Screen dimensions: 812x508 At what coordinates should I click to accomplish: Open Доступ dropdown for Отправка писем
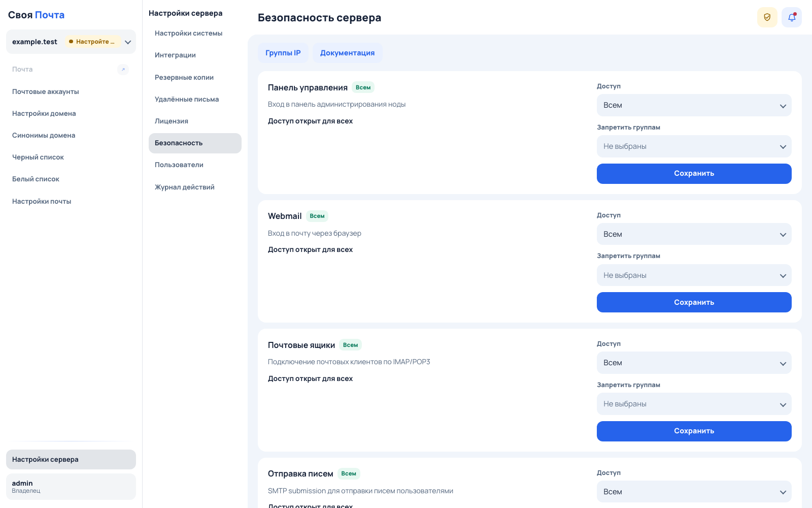pos(694,492)
